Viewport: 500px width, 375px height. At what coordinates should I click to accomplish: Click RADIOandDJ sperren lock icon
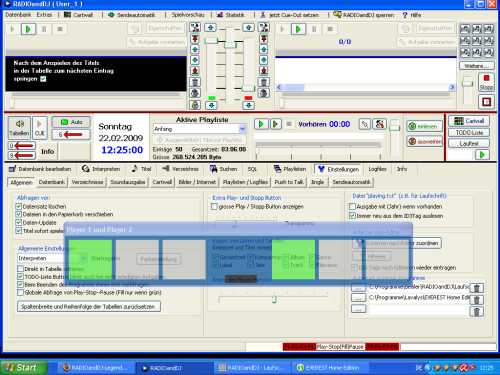tap(337, 15)
